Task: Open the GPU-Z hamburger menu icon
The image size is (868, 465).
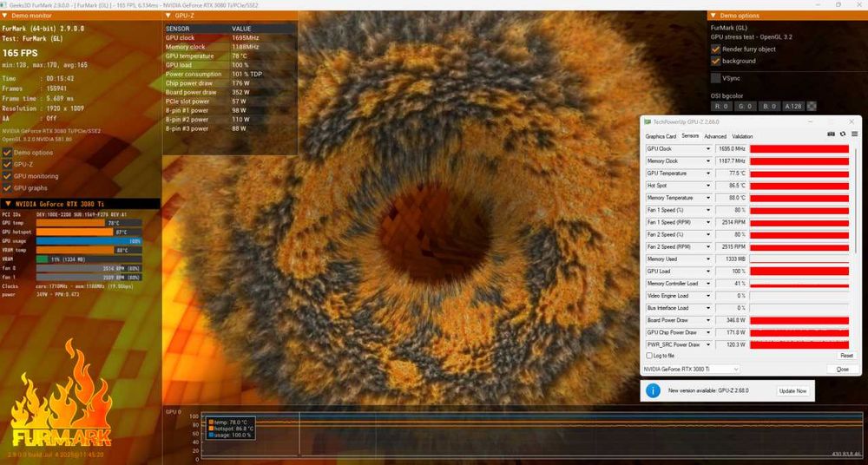Action: click(854, 134)
